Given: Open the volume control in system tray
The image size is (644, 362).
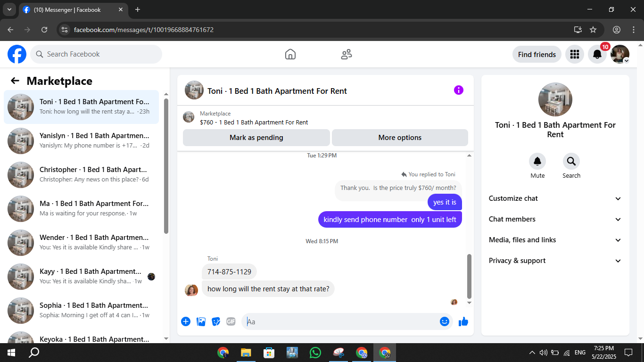Looking at the screenshot, I should (543, 353).
